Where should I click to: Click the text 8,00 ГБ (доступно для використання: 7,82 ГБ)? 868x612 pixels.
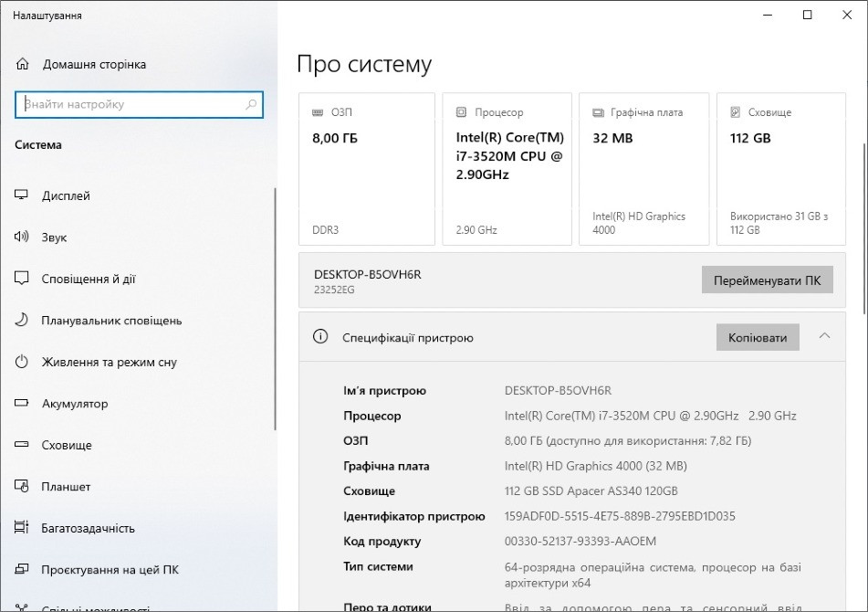coord(628,441)
